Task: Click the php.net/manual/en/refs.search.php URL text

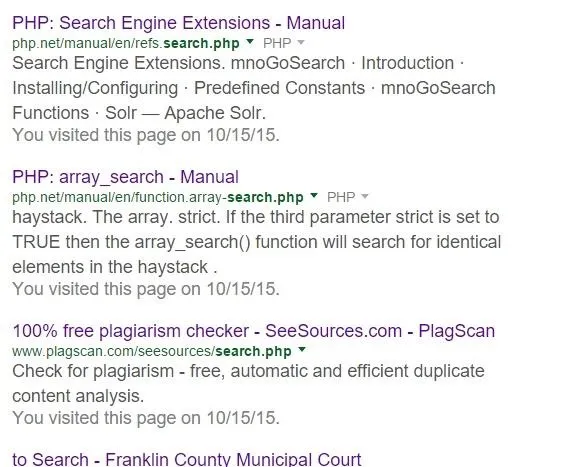Action: click(126, 43)
